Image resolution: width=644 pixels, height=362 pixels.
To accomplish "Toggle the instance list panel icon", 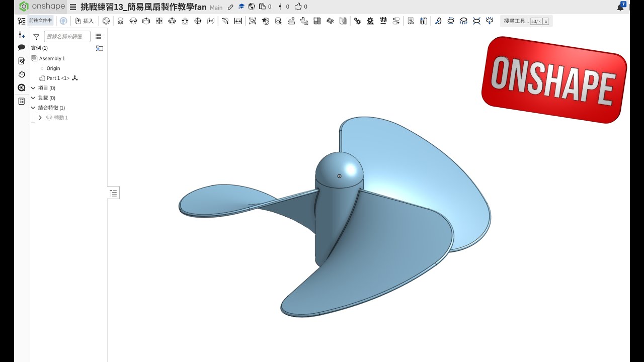I will point(21,21).
